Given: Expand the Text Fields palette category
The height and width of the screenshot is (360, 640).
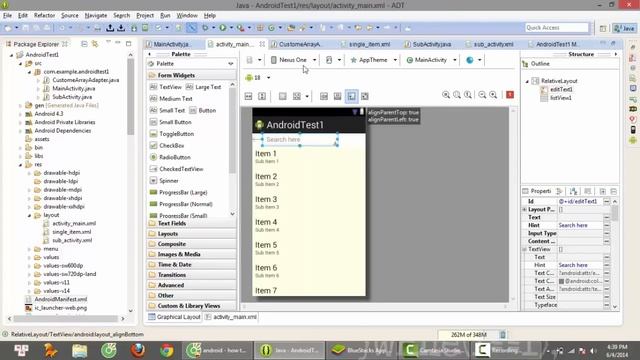Looking at the screenshot, I should tap(191, 223).
